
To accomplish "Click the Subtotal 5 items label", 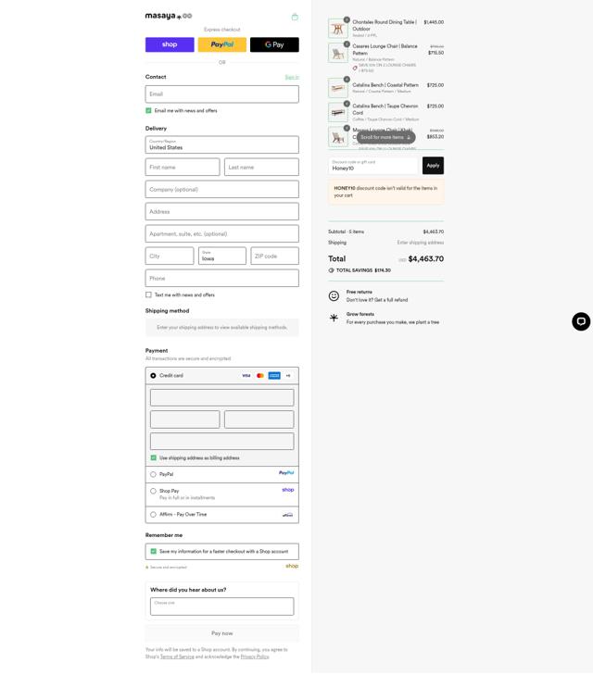I will 346,231.
